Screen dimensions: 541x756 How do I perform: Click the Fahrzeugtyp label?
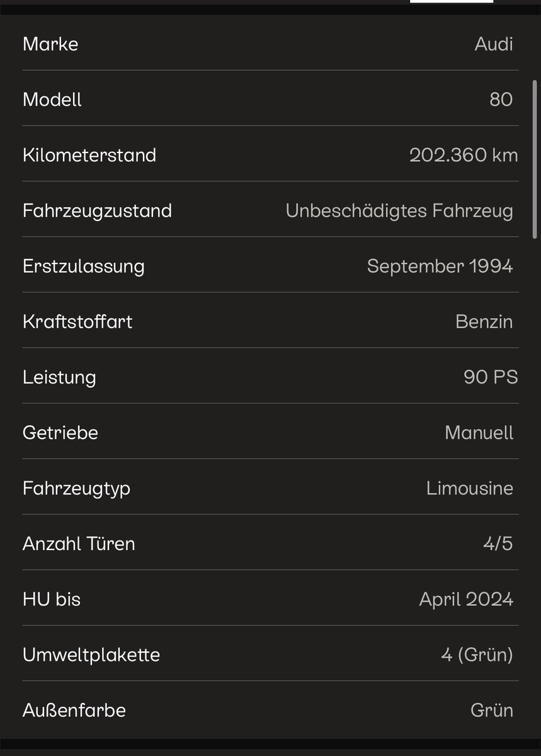pos(76,488)
